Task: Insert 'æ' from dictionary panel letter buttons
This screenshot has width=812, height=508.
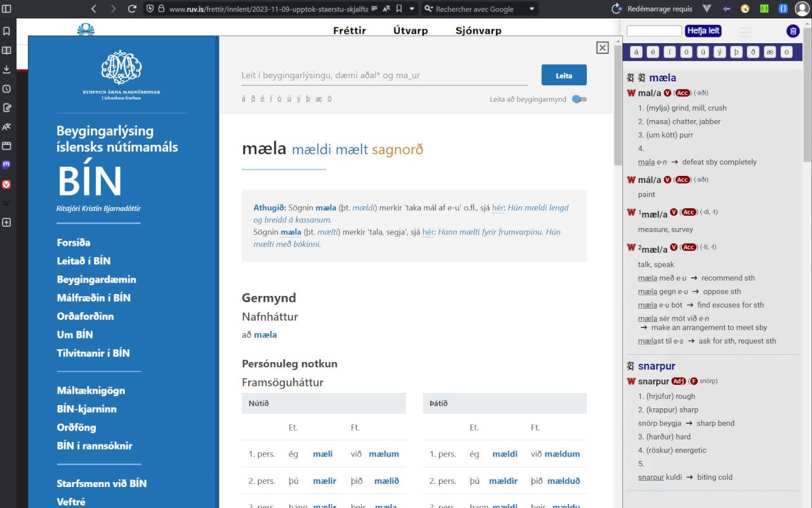Action: 769,52
